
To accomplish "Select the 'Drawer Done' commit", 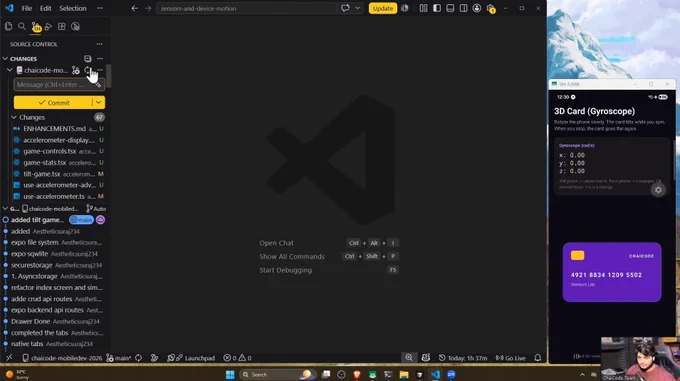I will (x=54, y=321).
